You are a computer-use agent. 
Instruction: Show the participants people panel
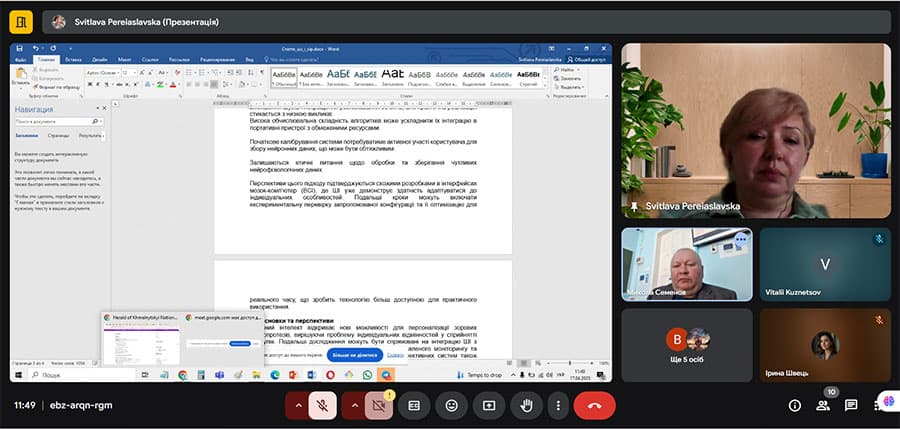[x=823, y=405]
